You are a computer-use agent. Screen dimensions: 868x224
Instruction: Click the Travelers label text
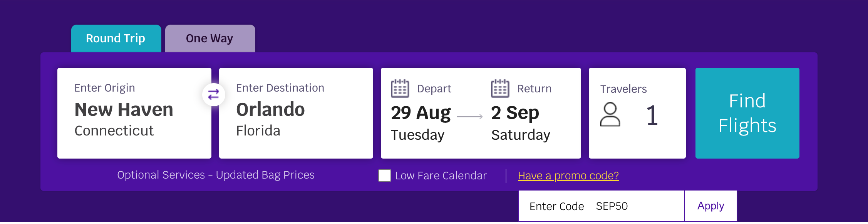click(623, 89)
